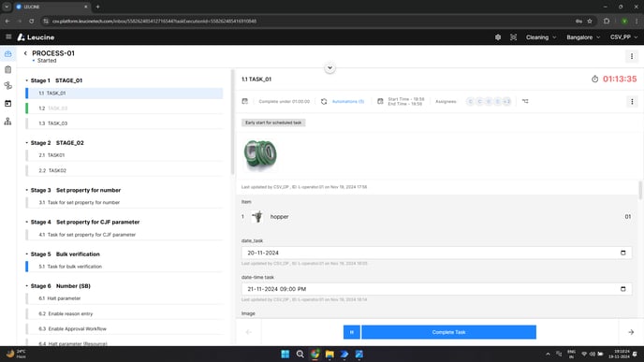Select 6.1 Halt parameter task
This screenshot has height=362, width=644.
tap(124, 298)
